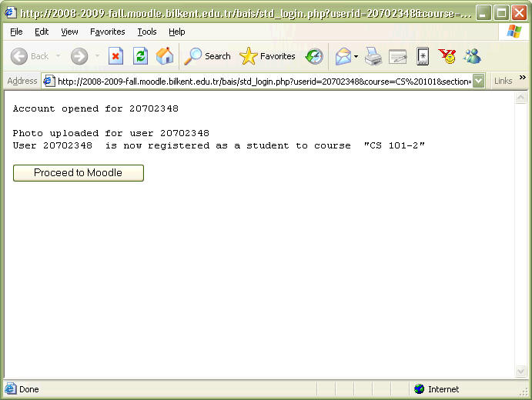Open the Favorites pane with star
532x400 pixels.
[267, 56]
